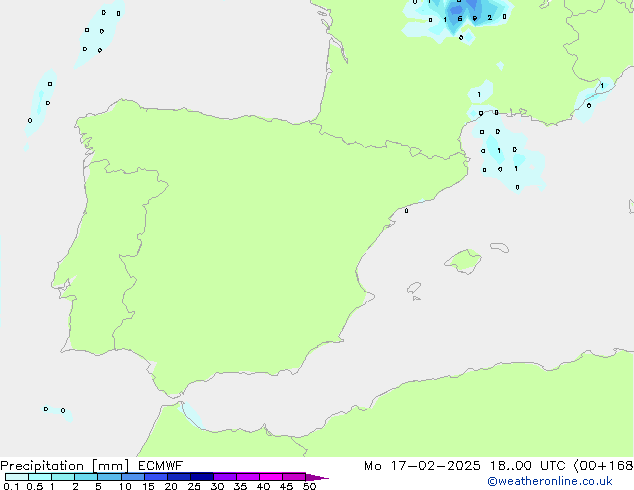634x490 pixels.
Task: Click the '50' legend scale label
Action: pyautogui.click(x=309, y=486)
